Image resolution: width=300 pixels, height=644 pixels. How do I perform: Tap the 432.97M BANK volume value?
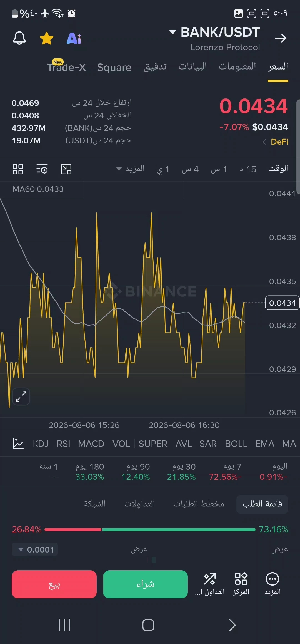(x=29, y=128)
